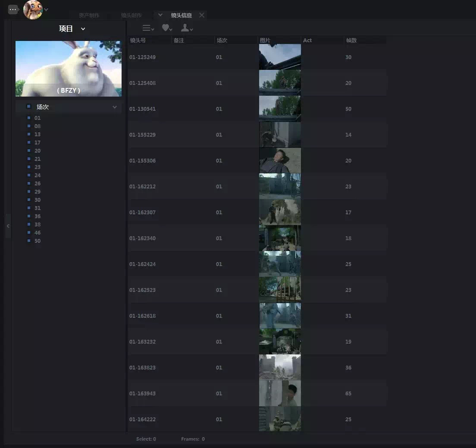Collapse the 场次 list chevron
This screenshot has width=476, height=448.
pos(115,107)
